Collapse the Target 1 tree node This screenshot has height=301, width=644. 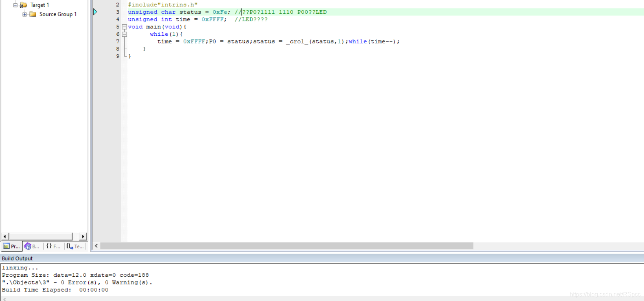pos(15,5)
